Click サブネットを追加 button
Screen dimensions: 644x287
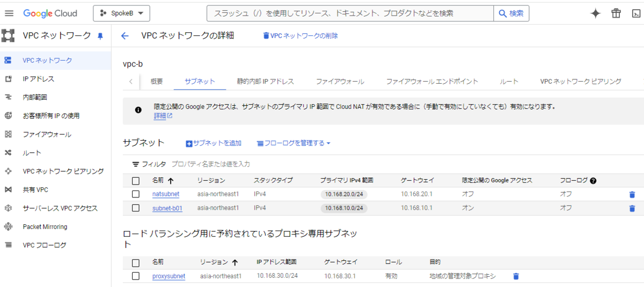click(214, 143)
